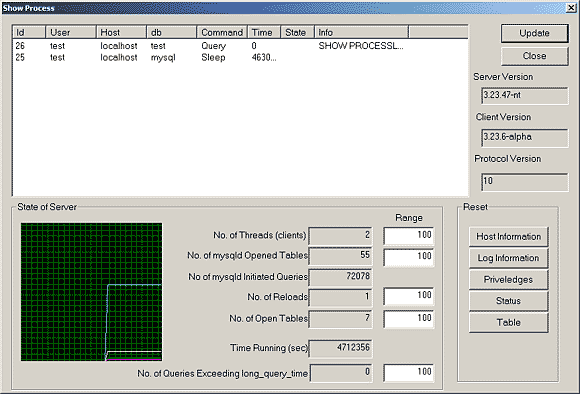Viewport: 580px width, 394px height.
Task: Click the db column header
Action: point(172,33)
